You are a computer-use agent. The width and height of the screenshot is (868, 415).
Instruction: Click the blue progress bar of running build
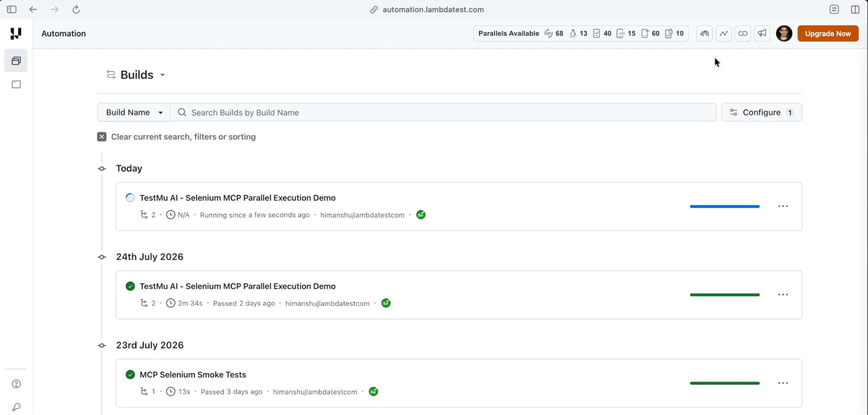pyautogui.click(x=725, y=207)
